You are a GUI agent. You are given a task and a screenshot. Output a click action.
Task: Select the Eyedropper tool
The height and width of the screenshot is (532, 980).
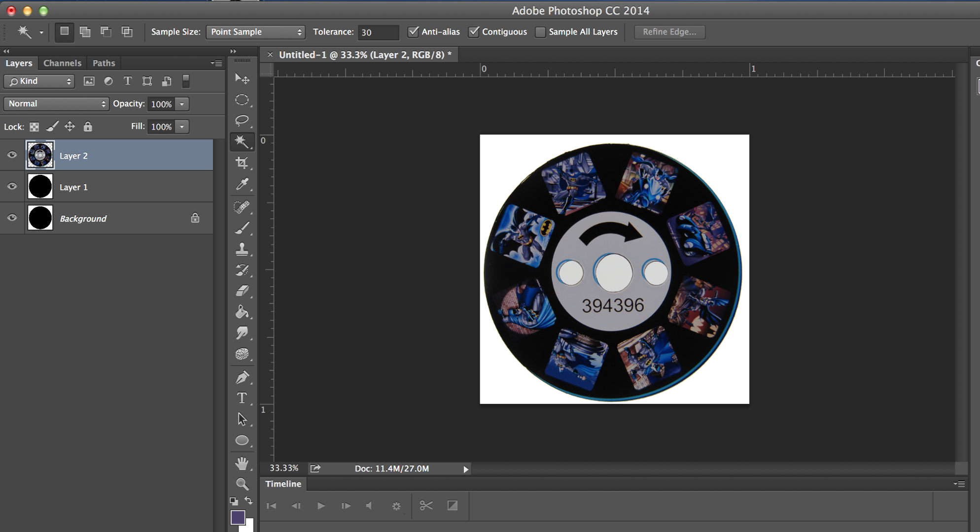(242, 184)
